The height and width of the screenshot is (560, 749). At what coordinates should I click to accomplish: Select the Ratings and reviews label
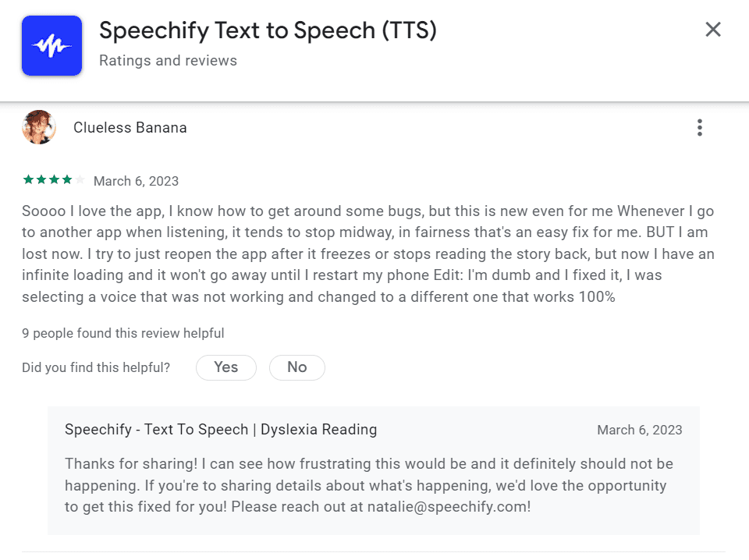tap(168, 60)
